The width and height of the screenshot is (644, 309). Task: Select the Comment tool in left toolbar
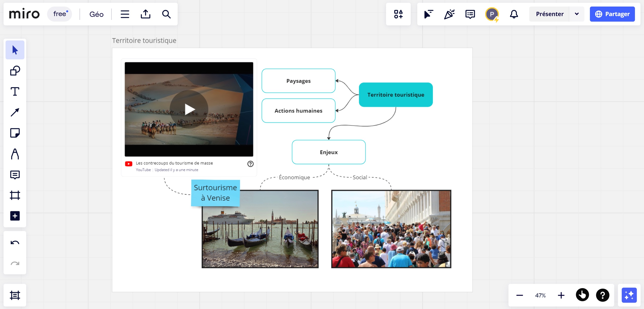(15, 174)
